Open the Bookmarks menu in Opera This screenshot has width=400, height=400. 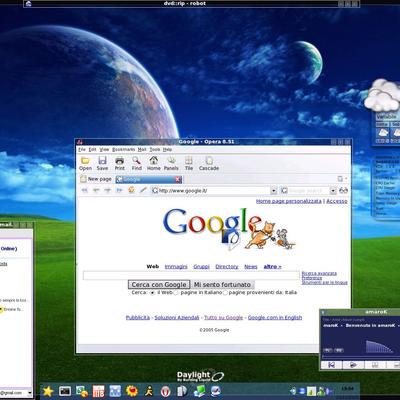124,150
